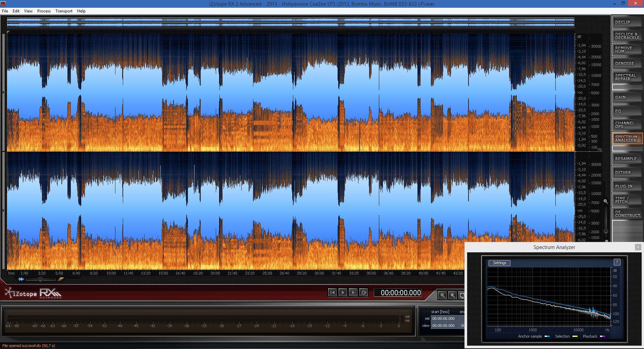Image resolution: width=644 pixels, height=349 pixels.
Task: Open the Help menu
Action: point(81,11)
